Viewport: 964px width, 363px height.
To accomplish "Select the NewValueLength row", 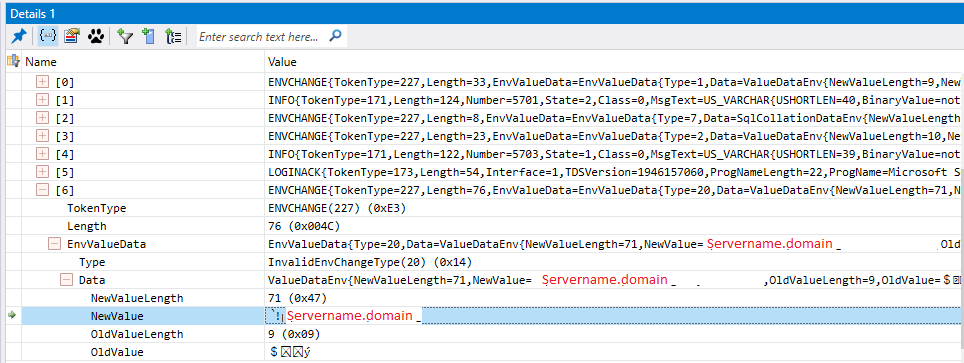I will pos(482,298).
